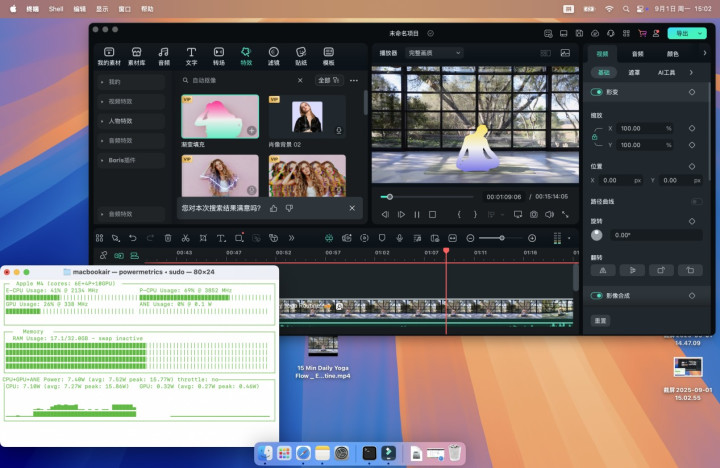Toggle the 影像合成 (Compositing) switch
The image size is (720, 468).
point(598,296)
